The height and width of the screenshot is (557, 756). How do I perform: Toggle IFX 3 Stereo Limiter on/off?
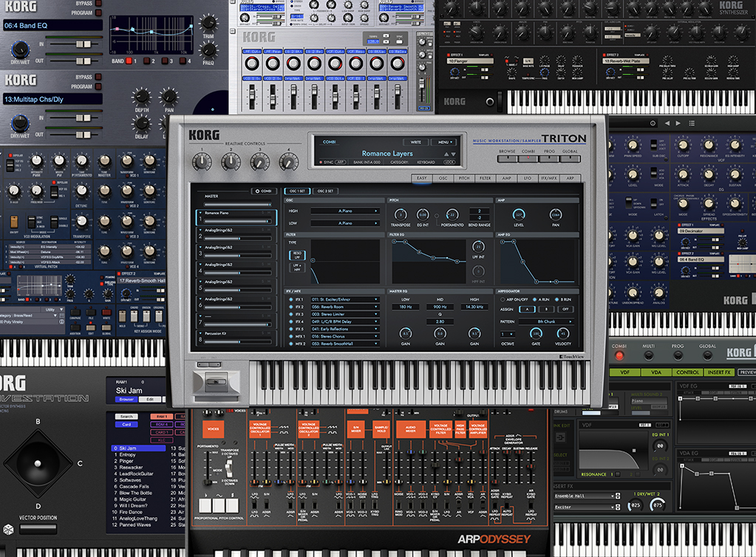(291, 314)
